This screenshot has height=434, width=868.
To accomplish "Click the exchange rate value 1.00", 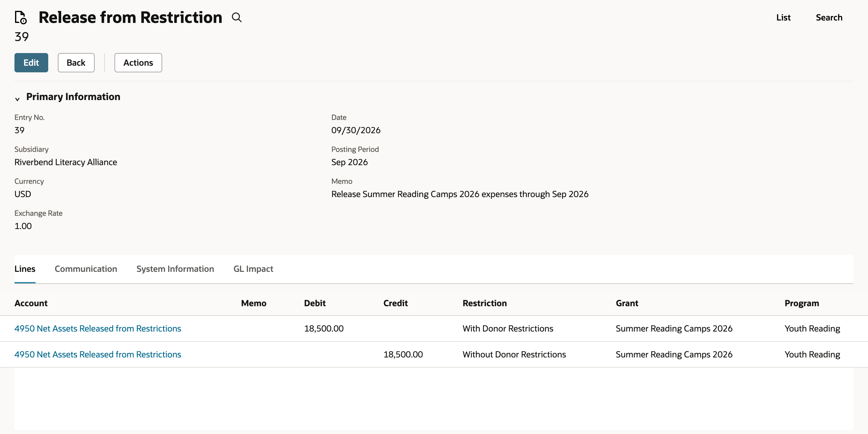I will (x=23, y=226).
